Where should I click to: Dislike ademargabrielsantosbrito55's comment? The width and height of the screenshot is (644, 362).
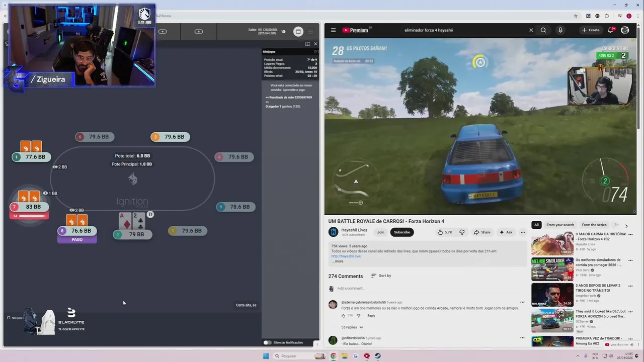pyautogui.click(x=358, y=316)
